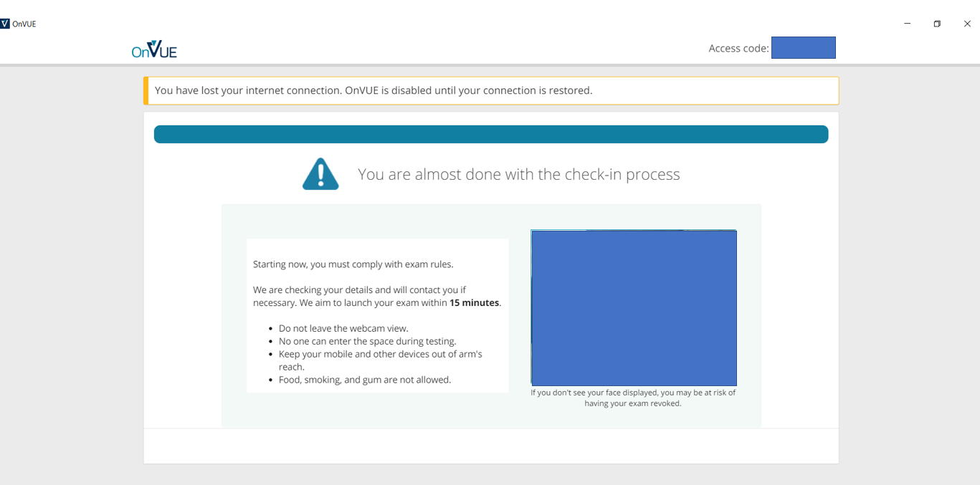Viewport: 980px width, 485px height.
Task: Click the "Access code:" label
Action: [x=738, y=49]
